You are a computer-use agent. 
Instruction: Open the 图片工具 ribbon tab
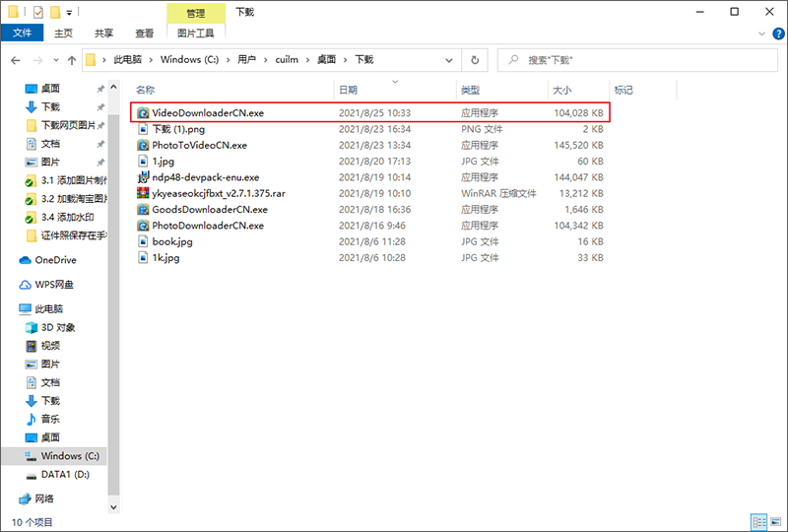click(x=195, y=33)
